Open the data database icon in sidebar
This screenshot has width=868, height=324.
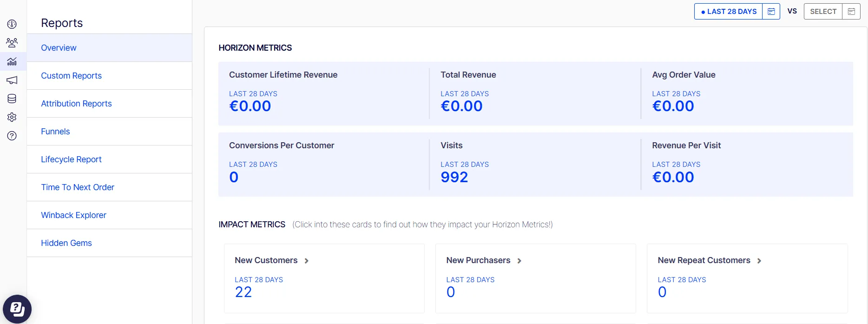[x=12, y=99]
